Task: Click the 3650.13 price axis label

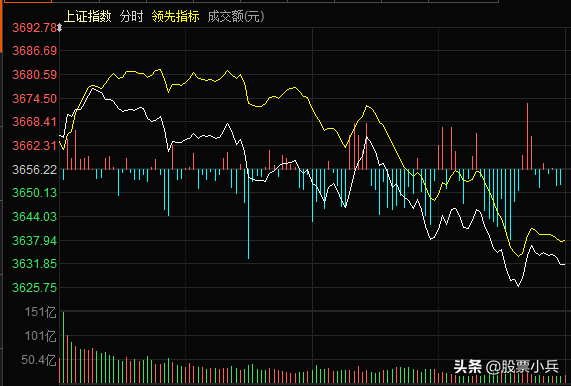Action: [35, 193]
